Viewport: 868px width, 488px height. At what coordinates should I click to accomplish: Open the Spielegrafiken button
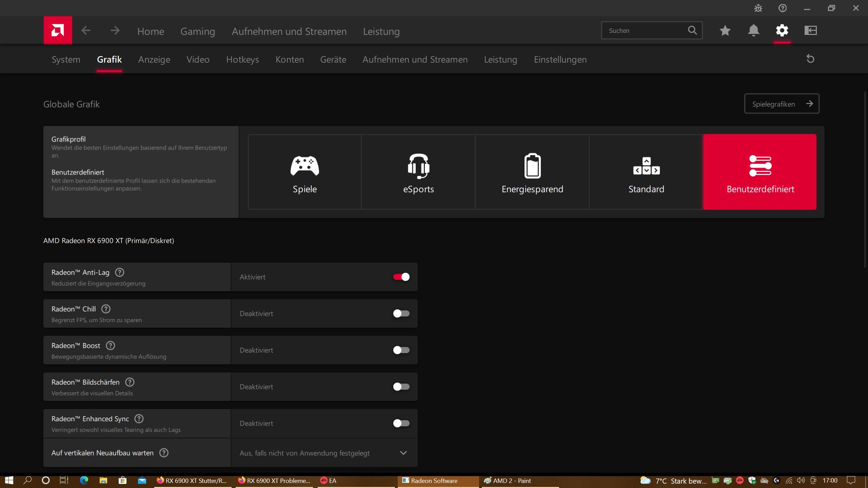[782, 104]
